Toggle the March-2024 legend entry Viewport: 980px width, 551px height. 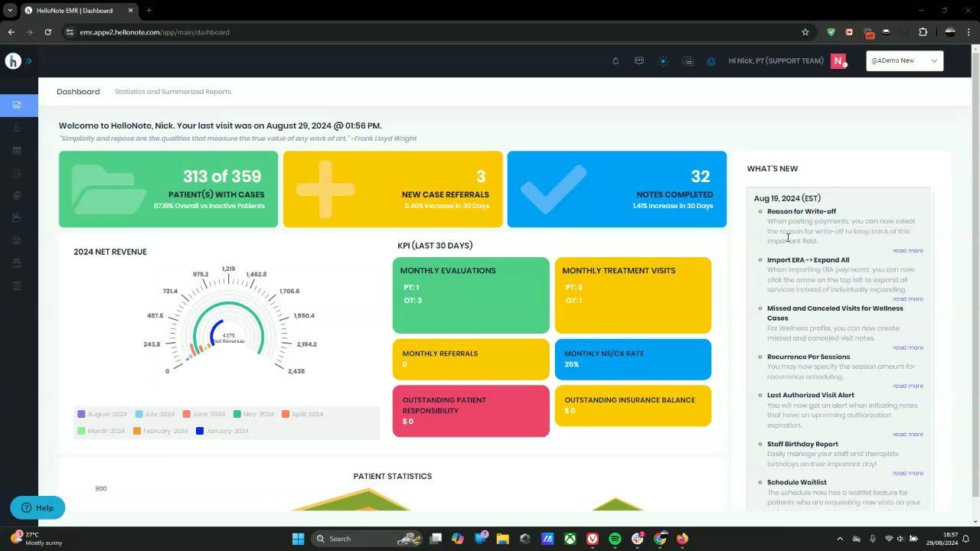101,431
